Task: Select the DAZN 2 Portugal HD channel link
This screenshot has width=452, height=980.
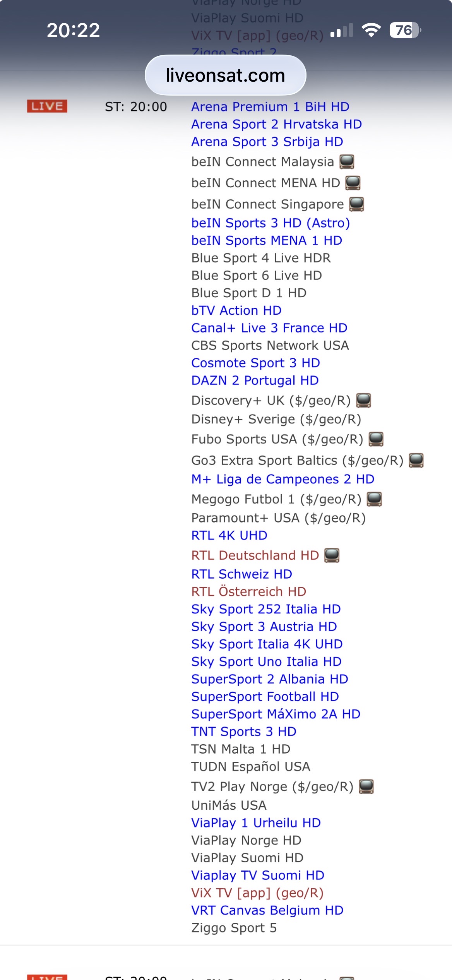Action: tap(255, 380)
